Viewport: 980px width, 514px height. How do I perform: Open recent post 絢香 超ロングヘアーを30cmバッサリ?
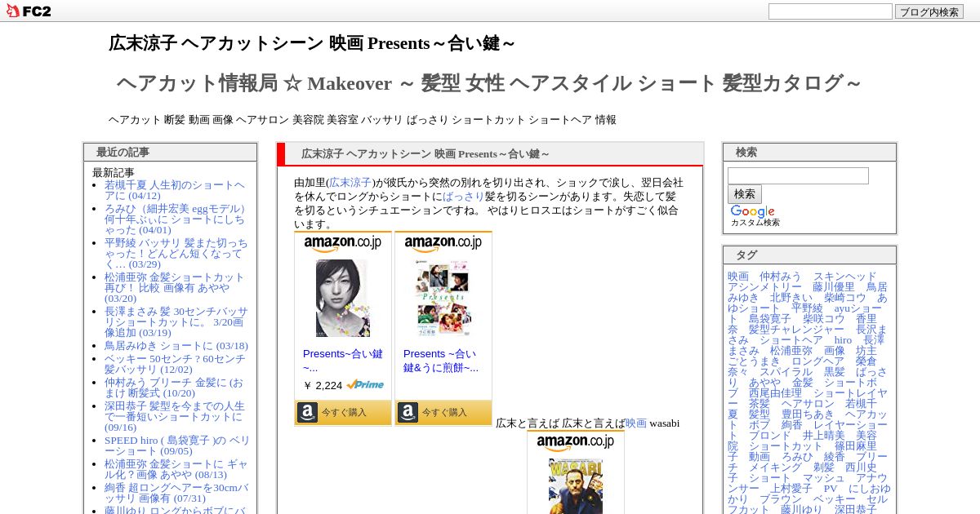pos(176,493)
